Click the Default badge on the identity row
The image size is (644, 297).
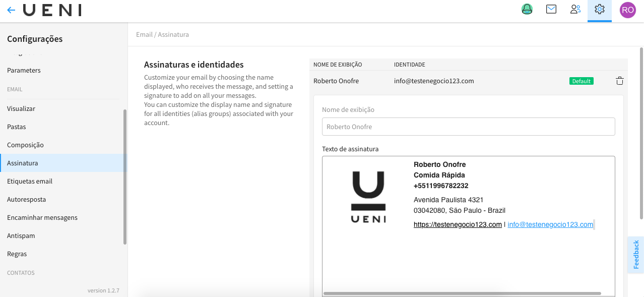[x=581, y=80]
